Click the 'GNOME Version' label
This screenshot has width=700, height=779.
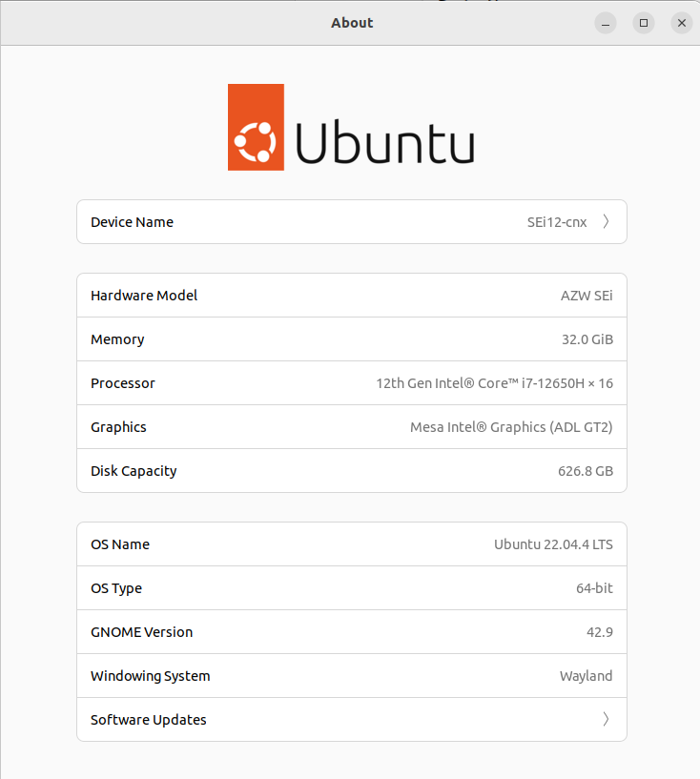pyautogui.click(x=141, y=632)
